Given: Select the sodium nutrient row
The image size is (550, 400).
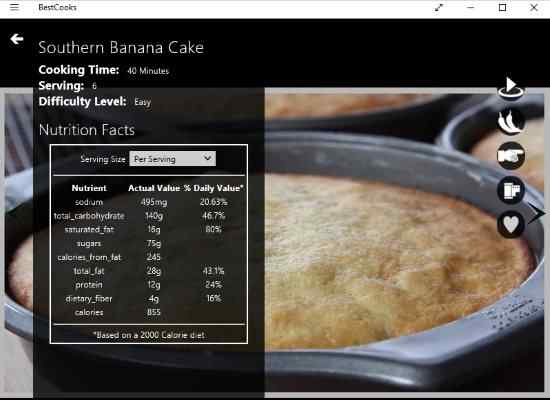Looking at the screenshot, I should [x=149, y=202].
